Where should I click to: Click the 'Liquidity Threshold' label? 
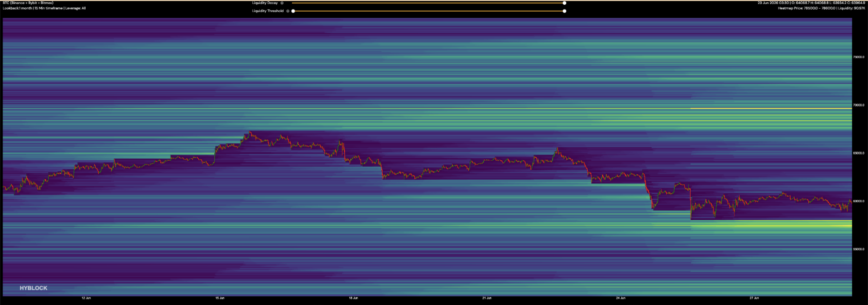[x=268, y=11]
